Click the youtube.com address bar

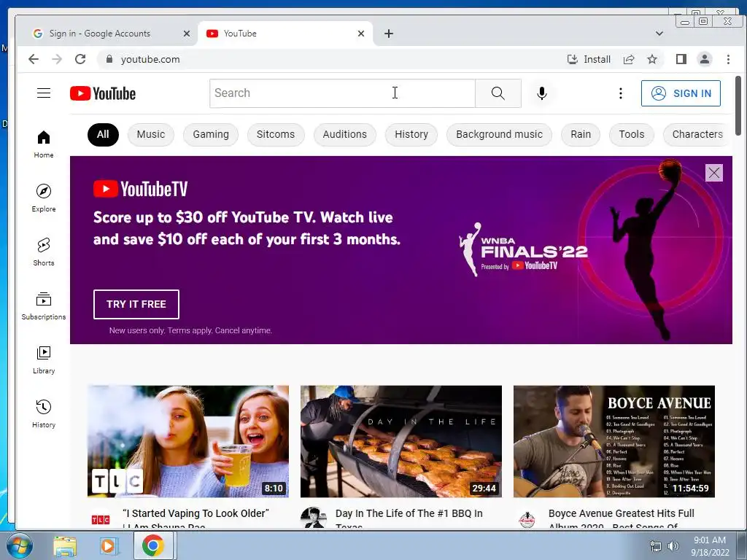(329, 59)
